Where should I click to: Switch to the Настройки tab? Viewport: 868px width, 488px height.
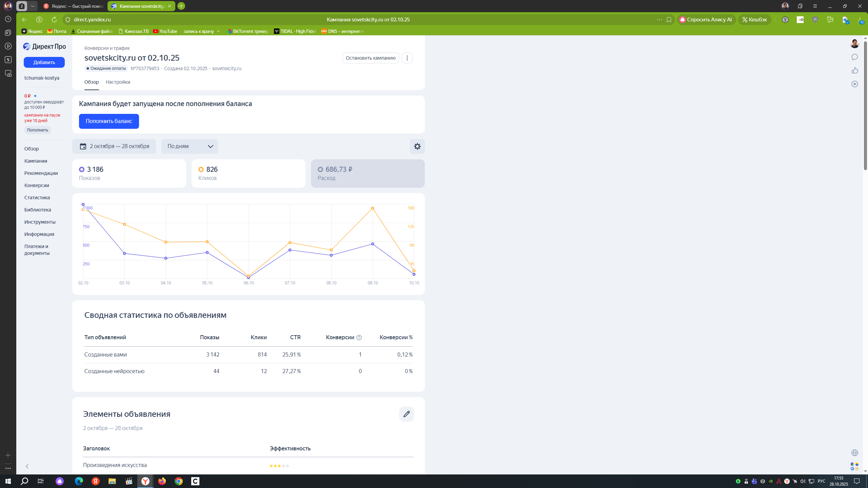118,82
